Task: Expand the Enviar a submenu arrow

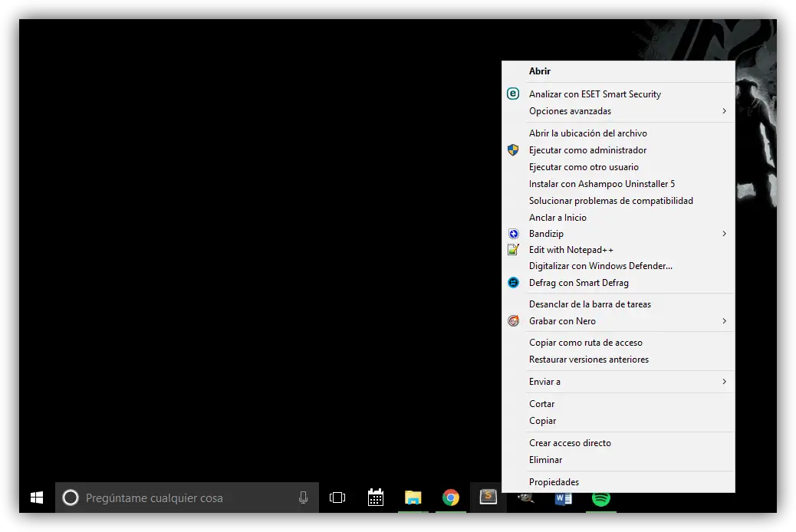Action: click(x=725, y=381)
